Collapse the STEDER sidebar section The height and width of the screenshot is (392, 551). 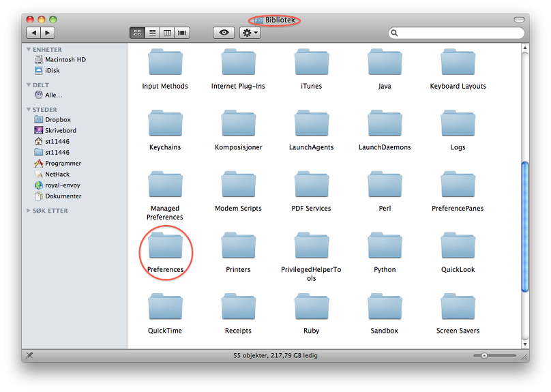click(x=29, y=110)
